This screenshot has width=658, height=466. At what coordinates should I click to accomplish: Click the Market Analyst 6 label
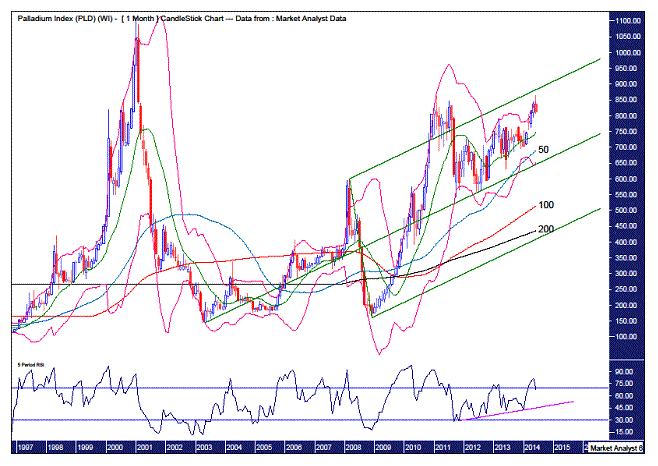pos(616,448)
